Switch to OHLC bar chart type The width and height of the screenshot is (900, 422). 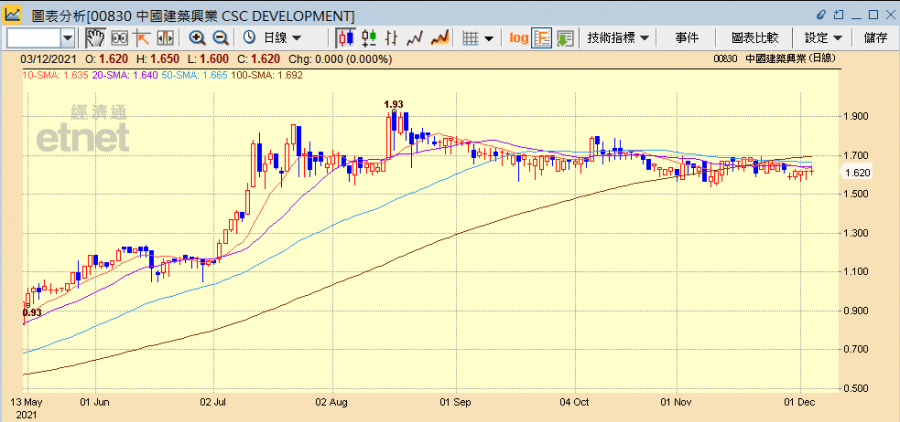pos(392,38)
